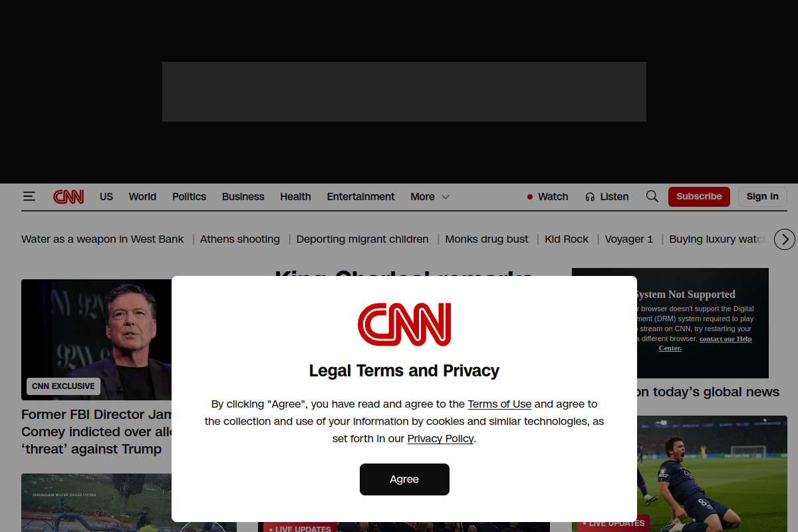Open the Politics section
This screenshot has height=532, width=798.
189,197
